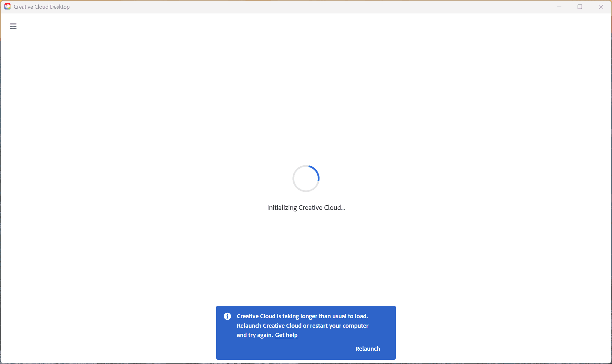Screen dimensions: 612x364
Task: Minimize the Creative Cloud Desktop window
Action: tap(559, 7)
